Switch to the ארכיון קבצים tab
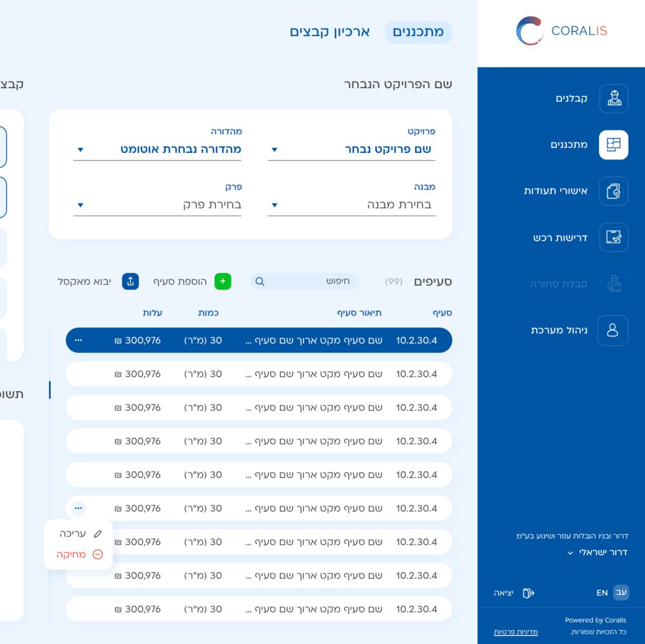 click(330, 32)
